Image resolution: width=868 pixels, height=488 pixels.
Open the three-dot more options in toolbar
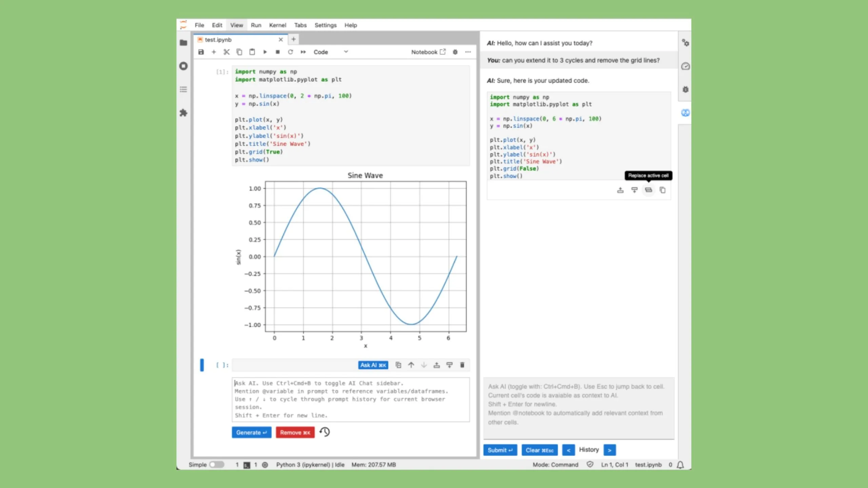tap(468, 52)
